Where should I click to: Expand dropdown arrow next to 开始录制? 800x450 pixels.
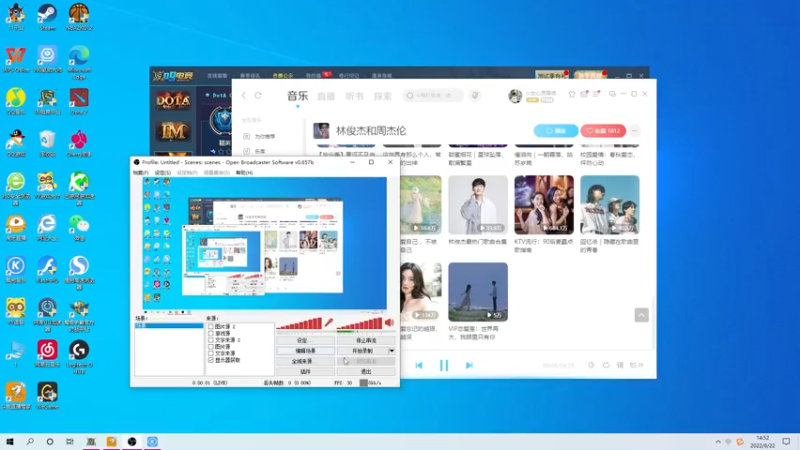click(x=391, y=351)
